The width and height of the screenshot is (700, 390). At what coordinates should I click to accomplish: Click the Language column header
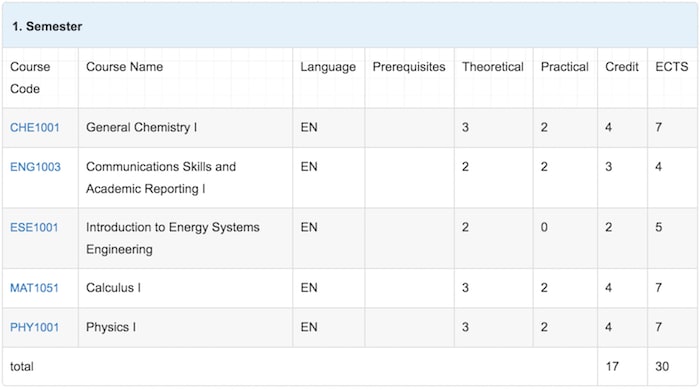(328, 67)
